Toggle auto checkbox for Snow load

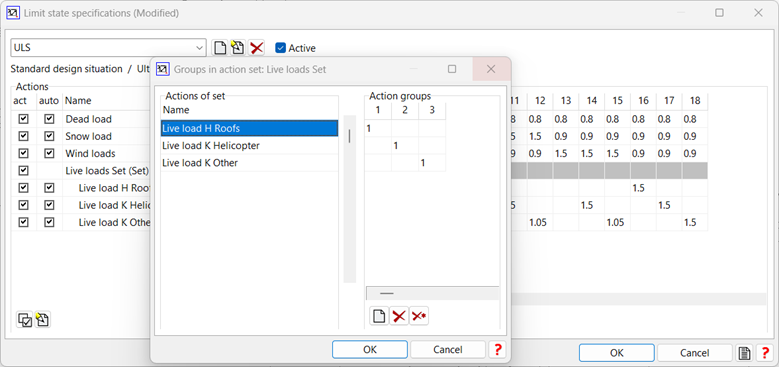click(49, 136)
